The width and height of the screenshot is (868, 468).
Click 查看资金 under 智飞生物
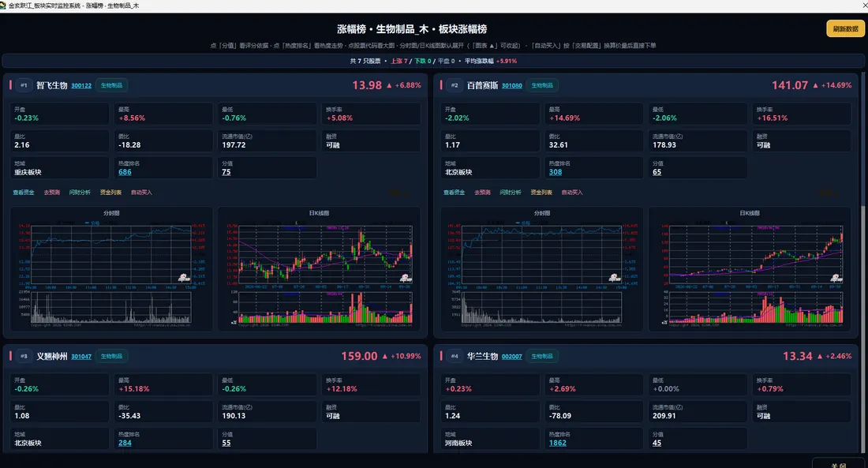[x=23, y=193]
